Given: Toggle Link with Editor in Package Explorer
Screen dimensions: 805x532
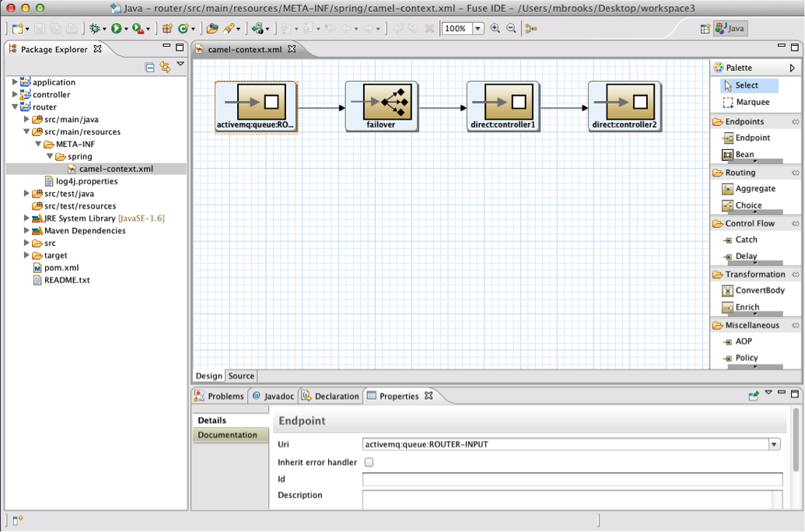Looking at the screenshot, I should click(x=165, y=68).
